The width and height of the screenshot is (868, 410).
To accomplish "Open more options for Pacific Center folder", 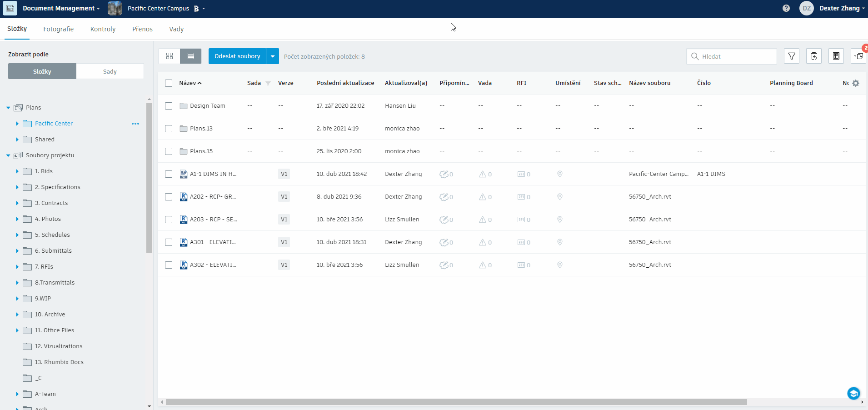I will (x=135, y=124).
